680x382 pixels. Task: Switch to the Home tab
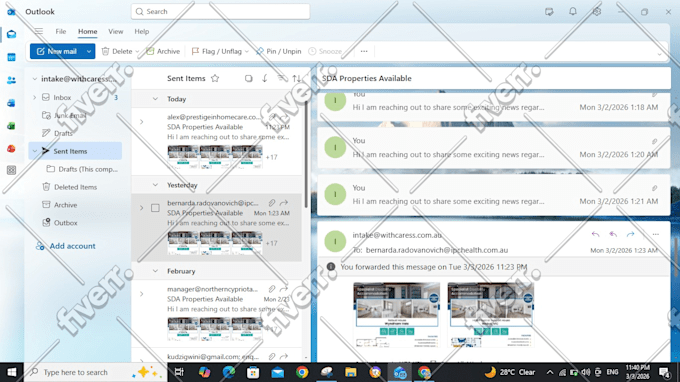coord(88,31)
